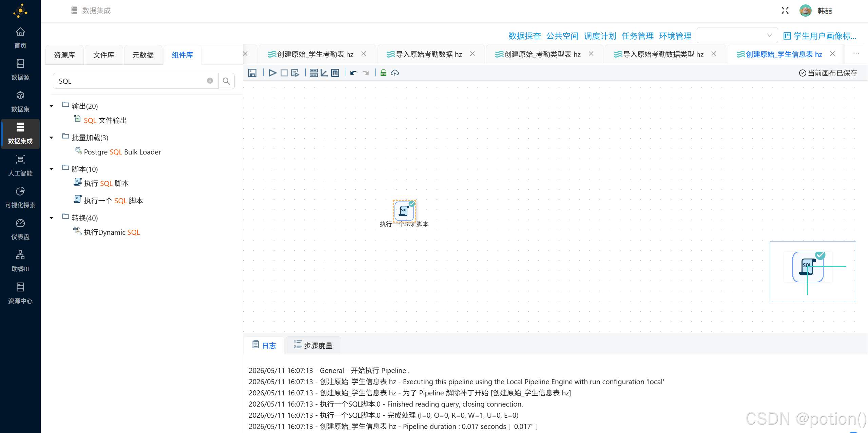
Task: Open the 数据探查 link
Action: point(524,36)
